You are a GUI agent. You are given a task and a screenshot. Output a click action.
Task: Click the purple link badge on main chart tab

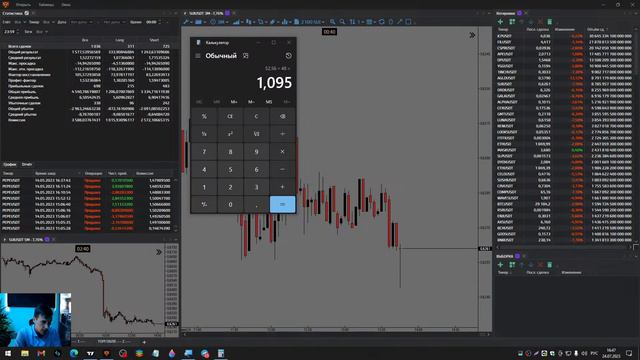click(x=227, y=13)
